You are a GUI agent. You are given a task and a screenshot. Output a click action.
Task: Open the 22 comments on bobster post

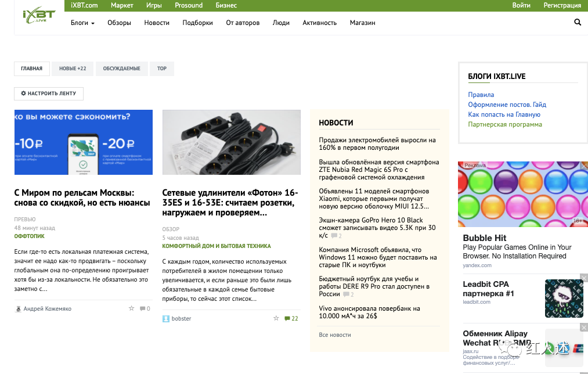[x=291, y=318]
